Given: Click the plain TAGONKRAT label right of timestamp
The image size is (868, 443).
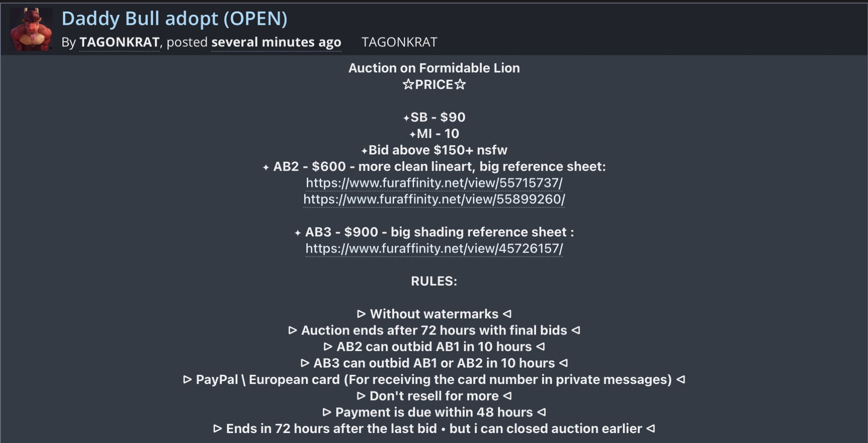Looking at the screenshot, I should [x=399, y=42].
